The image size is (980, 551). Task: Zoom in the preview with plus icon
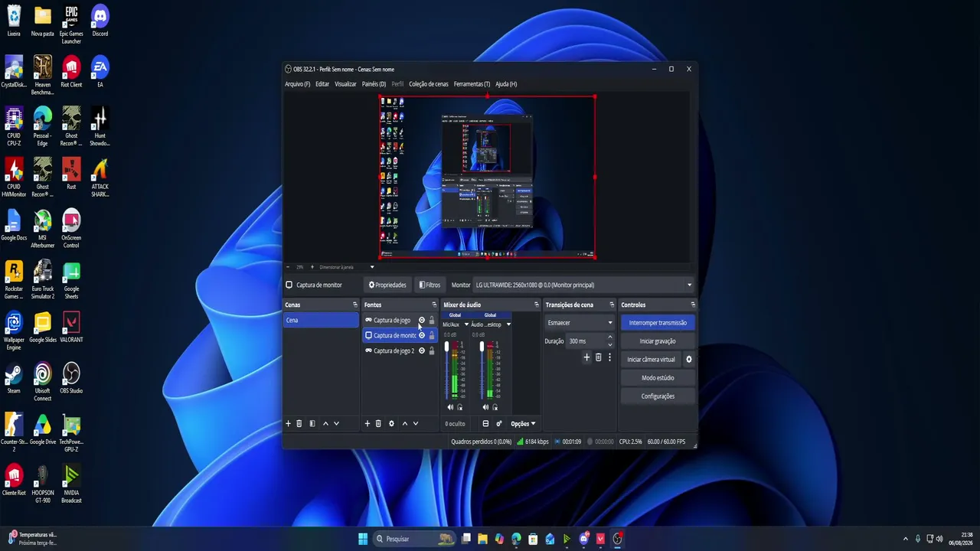coord(312,267)
